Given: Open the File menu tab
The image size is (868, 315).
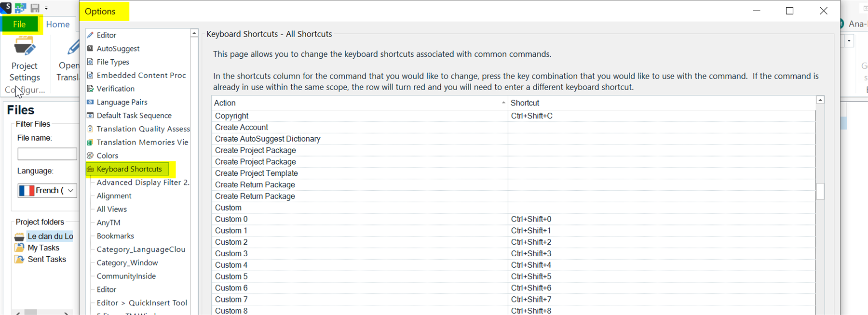Looking at the screenshot, I should point(19,25).
